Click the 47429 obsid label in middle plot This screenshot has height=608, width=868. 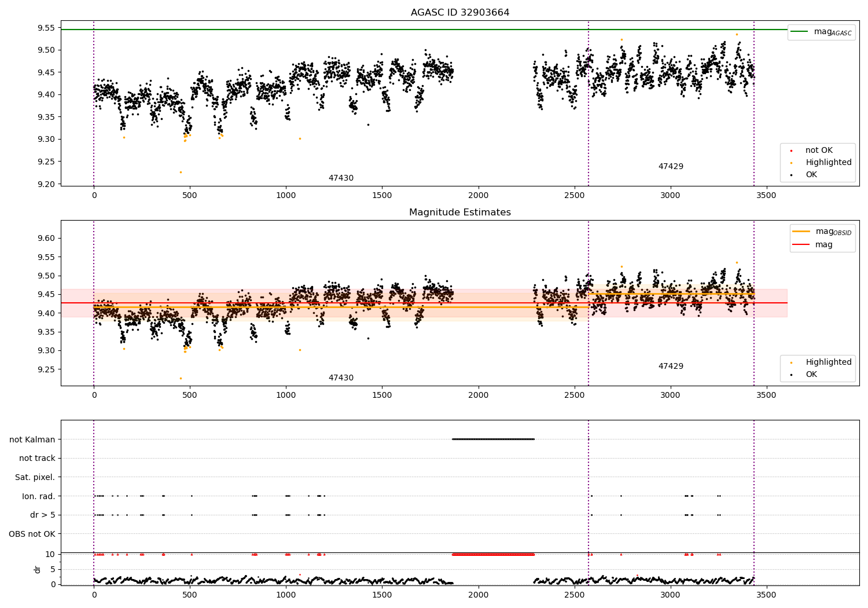(671, 367)
